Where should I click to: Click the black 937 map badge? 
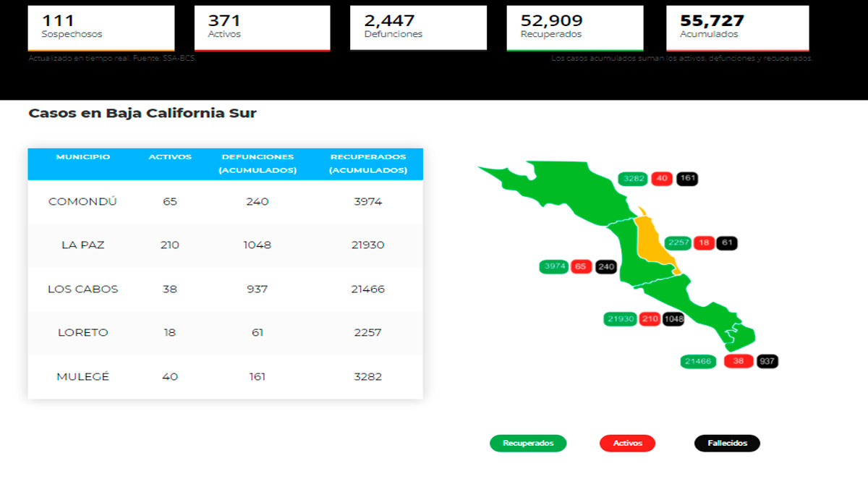point(767,360)
